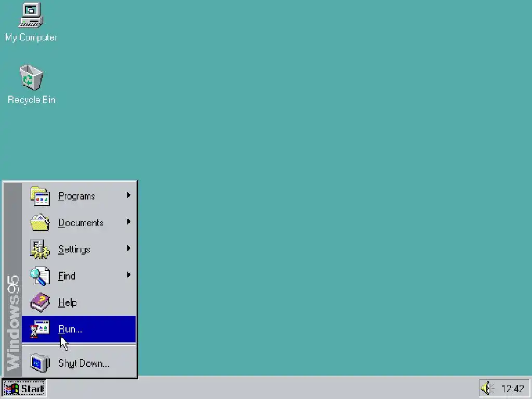Expand the Settings submenu arrow
Viewport: 532px width, 399px height.
(129, 248)
